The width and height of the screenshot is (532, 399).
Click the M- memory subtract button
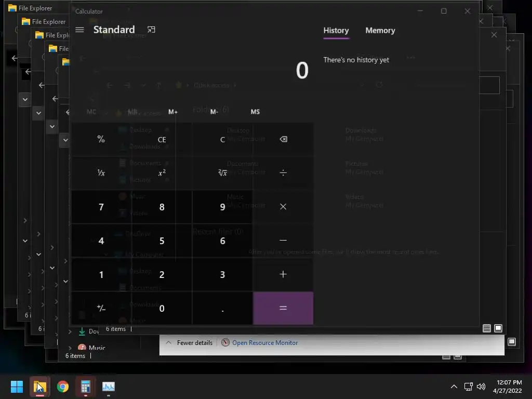pos(214,112)
